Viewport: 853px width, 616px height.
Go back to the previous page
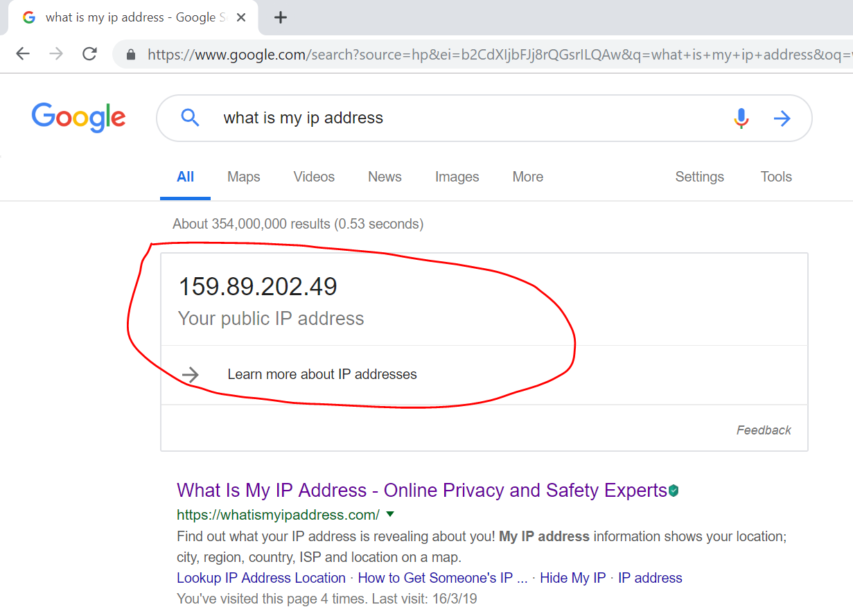point(23,54)
